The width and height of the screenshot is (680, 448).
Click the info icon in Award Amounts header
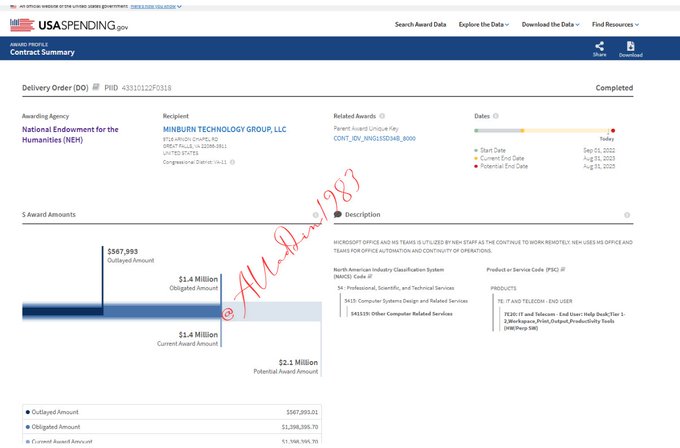click(315, 215)
